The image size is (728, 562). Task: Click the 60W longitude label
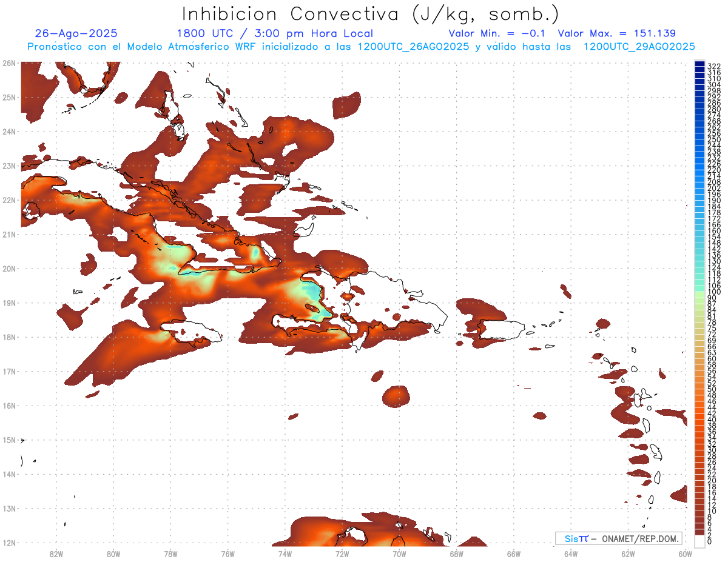point(685,554)
